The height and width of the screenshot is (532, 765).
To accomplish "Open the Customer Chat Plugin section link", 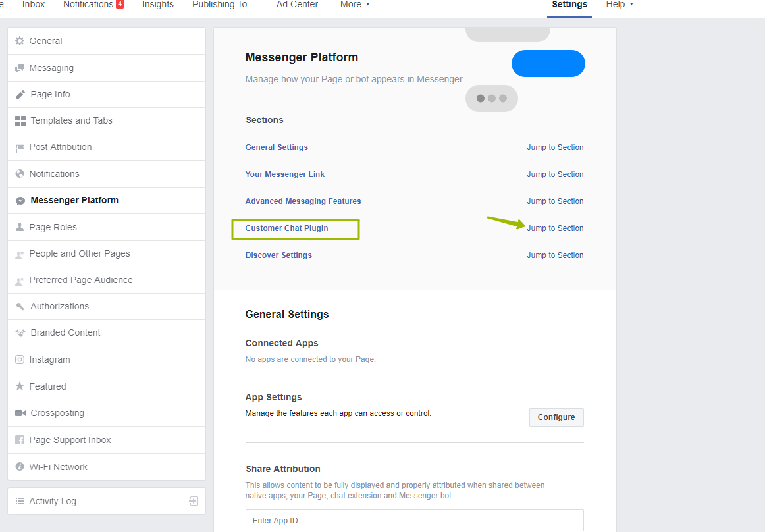I will click(286, 228).
